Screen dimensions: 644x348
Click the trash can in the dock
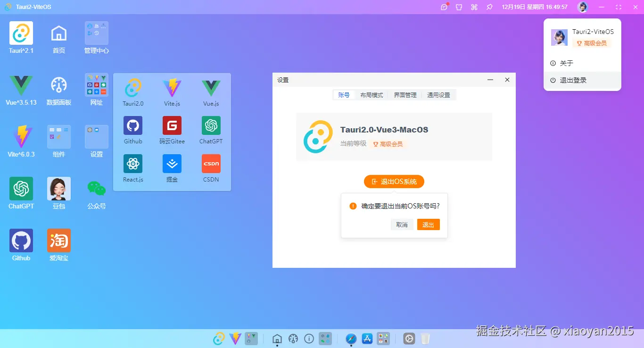pos(425,338)
